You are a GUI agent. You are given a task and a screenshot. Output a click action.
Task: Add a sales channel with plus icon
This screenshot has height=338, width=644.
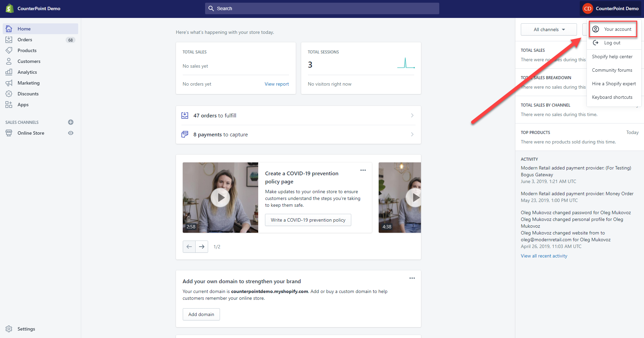click(x=71, y=122)
